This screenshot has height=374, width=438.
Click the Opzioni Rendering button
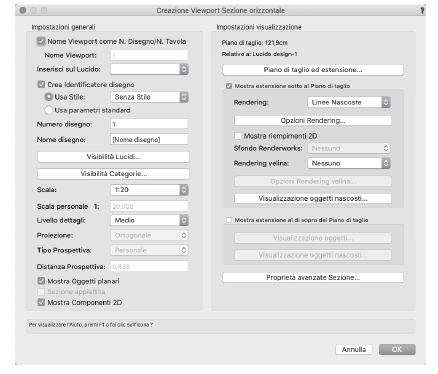[x=313, y=121]
